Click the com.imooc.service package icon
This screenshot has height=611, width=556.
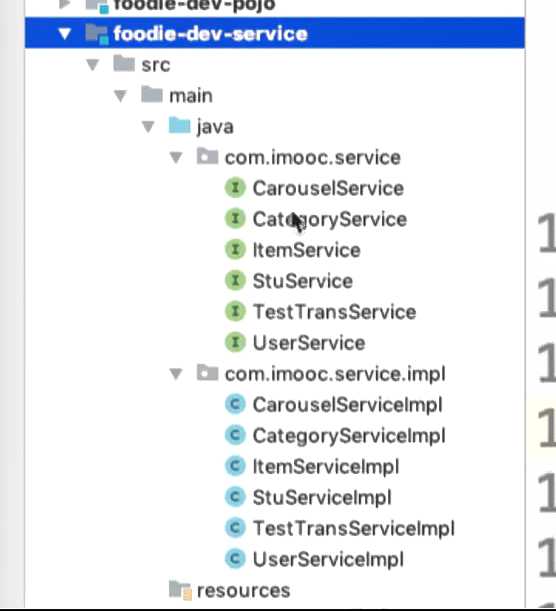point(207,157)
